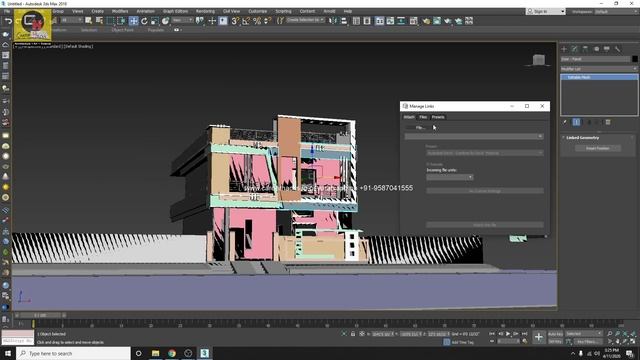Click the Play Animation button
Screen dimensions: 640x360
tap(508, 334)
